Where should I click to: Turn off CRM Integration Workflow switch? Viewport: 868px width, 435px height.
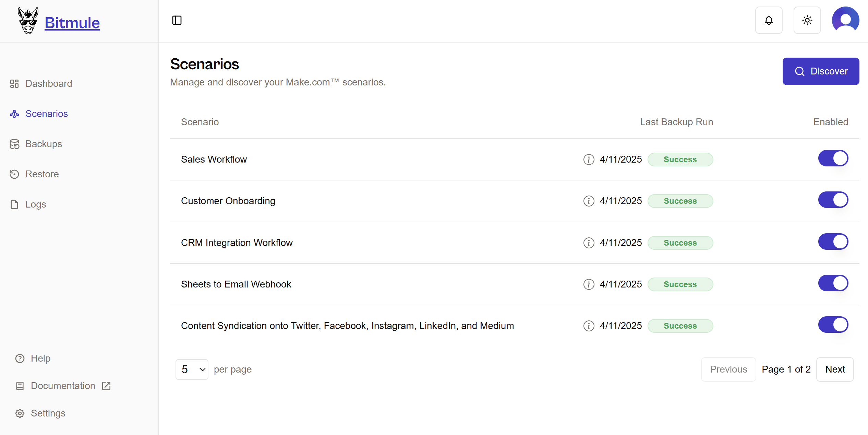(x=833, y=242)
